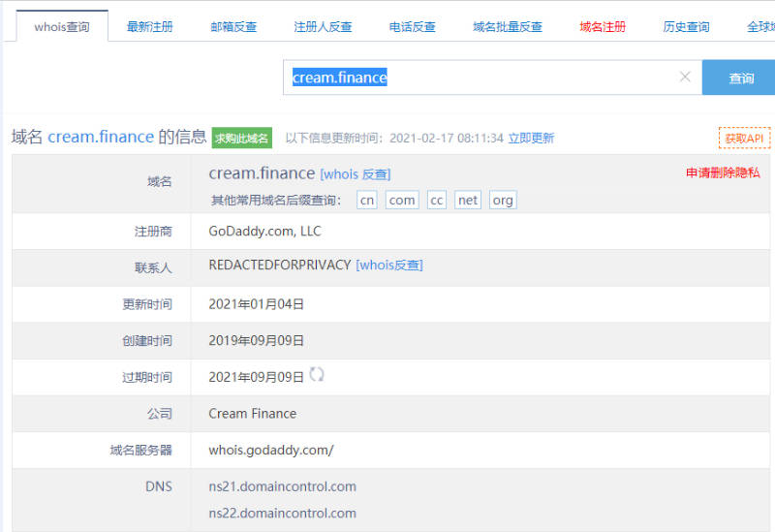Open the 域名批量反查 tab

(508, 27)
